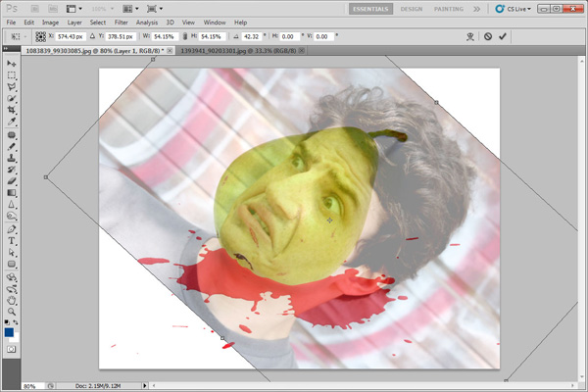The height and width of the screenshot is (392, 588).
Task: Select the Crop tool
Action: (12, 111)
